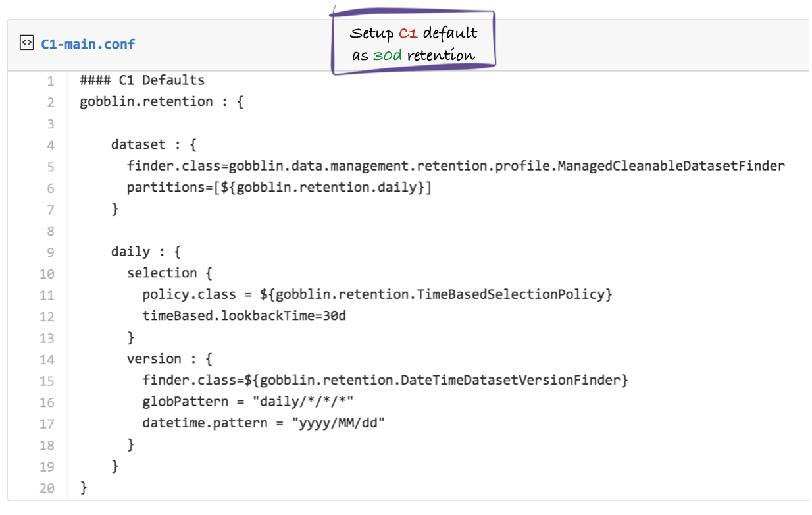The height and width of the screenshot is (515, 812).
Task: Click the DateTimeDatasetVersionFinder finder class line
Action: point(385,380)
